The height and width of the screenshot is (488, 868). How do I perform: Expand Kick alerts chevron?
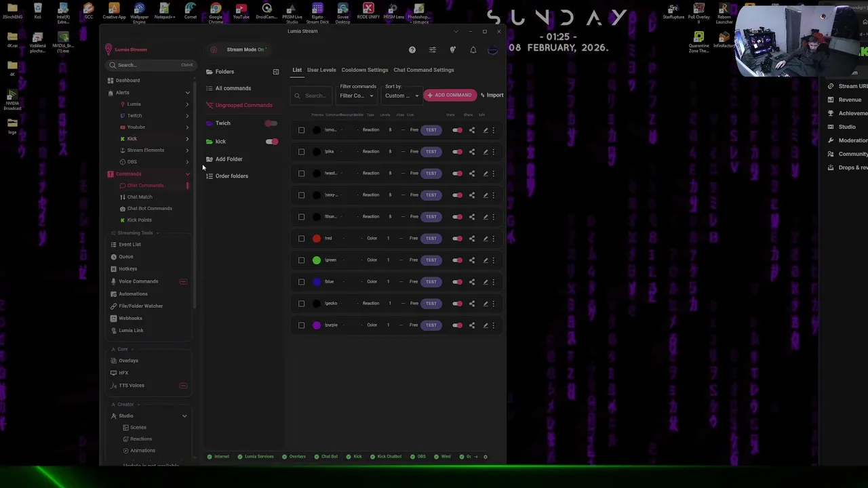(187, 139)
